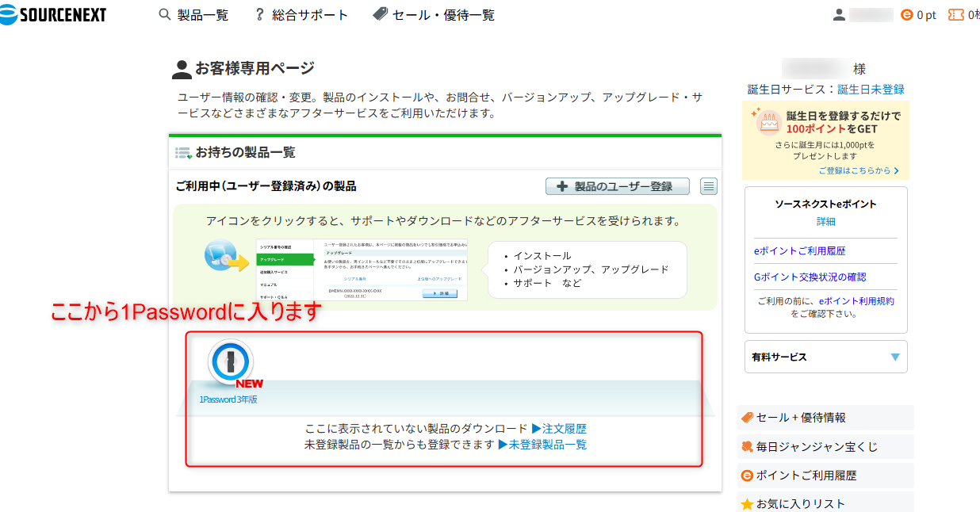Click the SOURCENEXT logo
The width and height of the screenshot is (980, 512).
pyautogui.click(x=53, y=14)
